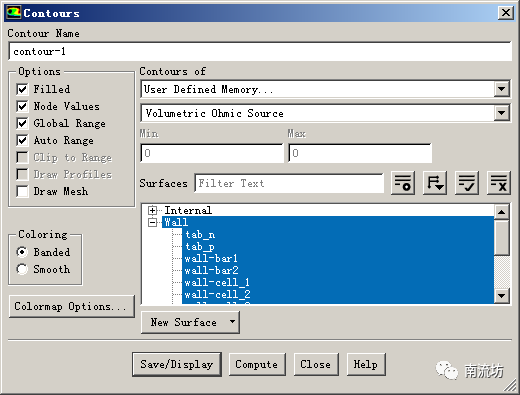Click the Compute button

pos(257,364)
